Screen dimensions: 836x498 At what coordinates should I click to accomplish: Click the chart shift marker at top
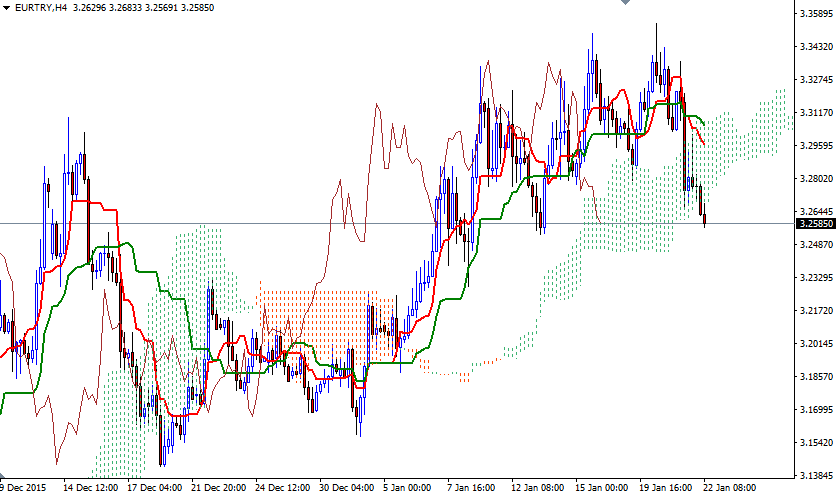pos(625,2)
